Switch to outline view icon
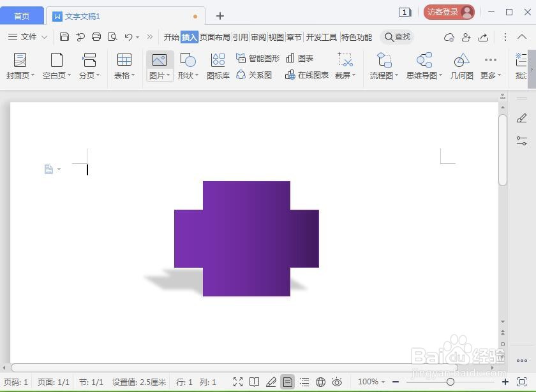 point(304,382)
